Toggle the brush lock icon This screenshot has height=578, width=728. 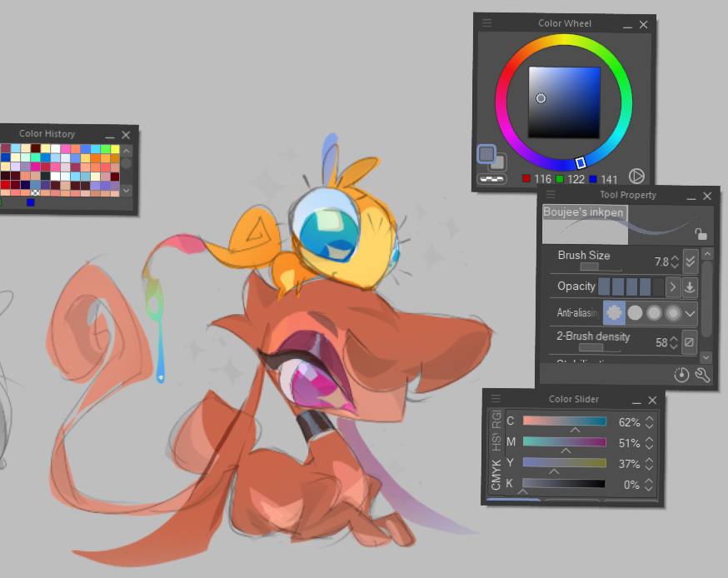tap(701, 234)
